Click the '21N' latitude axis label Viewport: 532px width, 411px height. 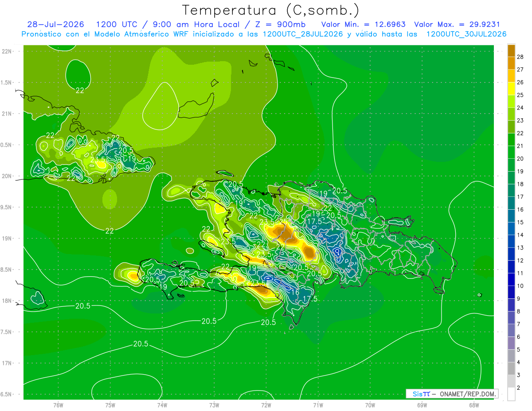[x=8, y=114]
